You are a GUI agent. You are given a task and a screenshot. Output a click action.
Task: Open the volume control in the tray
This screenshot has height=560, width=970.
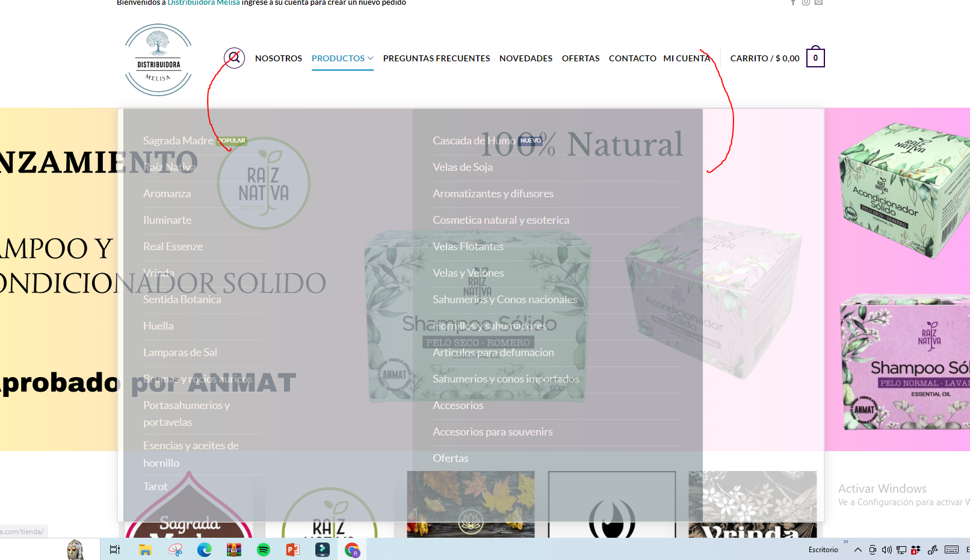[886, 550]
